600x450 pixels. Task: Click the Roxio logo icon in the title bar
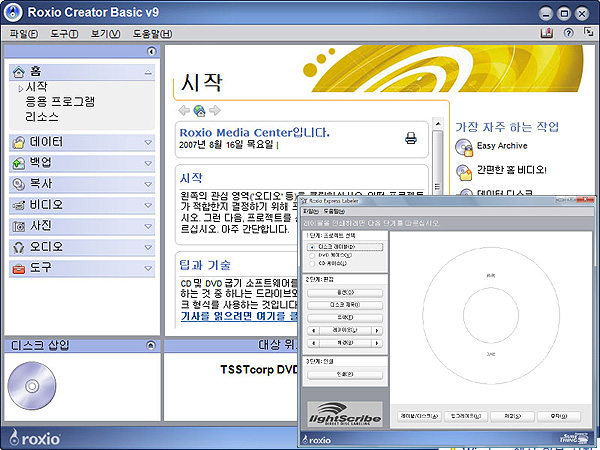(13, 12)
